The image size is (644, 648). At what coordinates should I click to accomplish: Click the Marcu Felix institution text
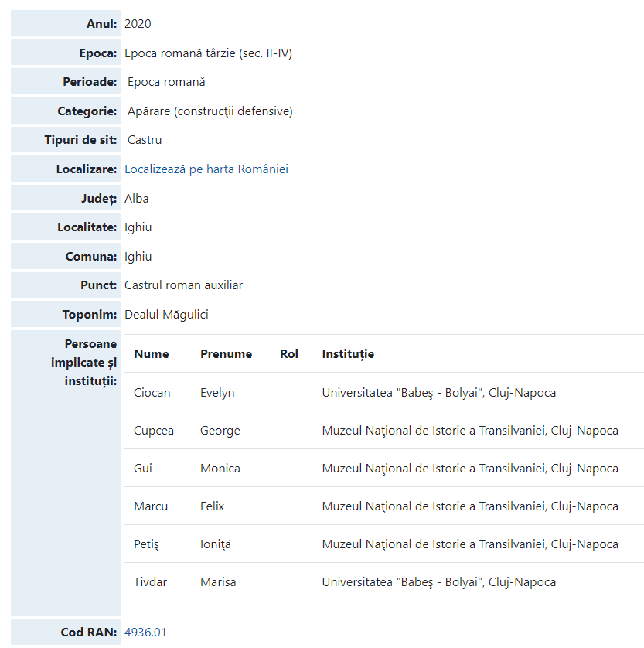pyautogui.click(x=469, y=506)
